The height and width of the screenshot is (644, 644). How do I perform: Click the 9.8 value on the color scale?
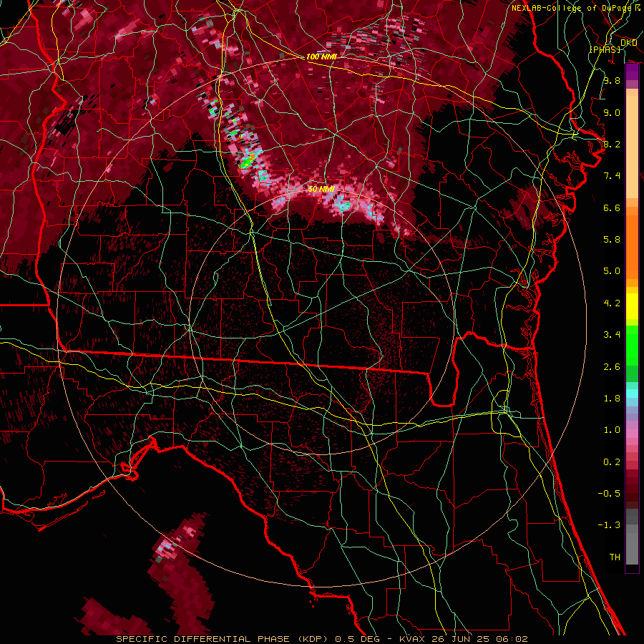click(612, 80)
